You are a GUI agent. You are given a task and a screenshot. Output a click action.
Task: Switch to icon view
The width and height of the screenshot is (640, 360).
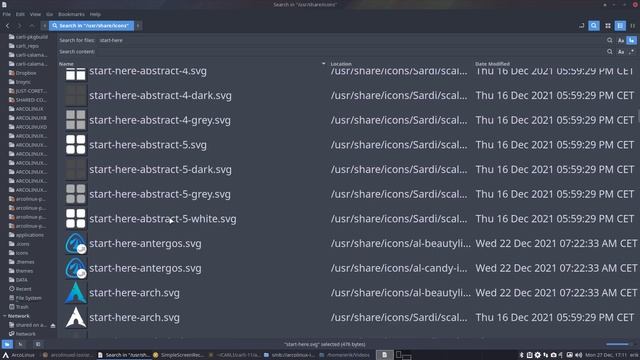[608, 26]
